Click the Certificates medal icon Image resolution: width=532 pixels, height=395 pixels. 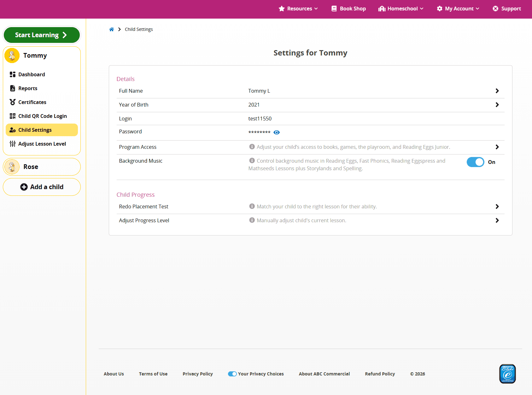pos(13,102)
